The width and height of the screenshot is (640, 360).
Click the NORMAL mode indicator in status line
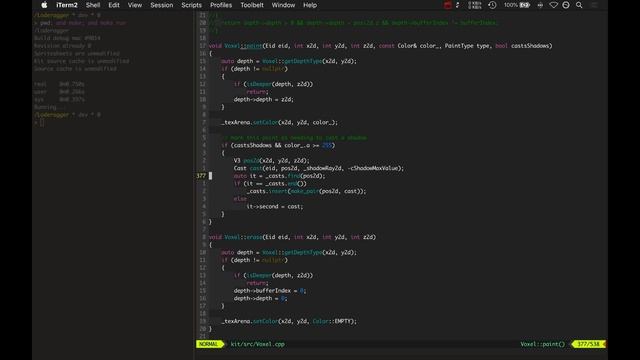(x=209, y=344)
